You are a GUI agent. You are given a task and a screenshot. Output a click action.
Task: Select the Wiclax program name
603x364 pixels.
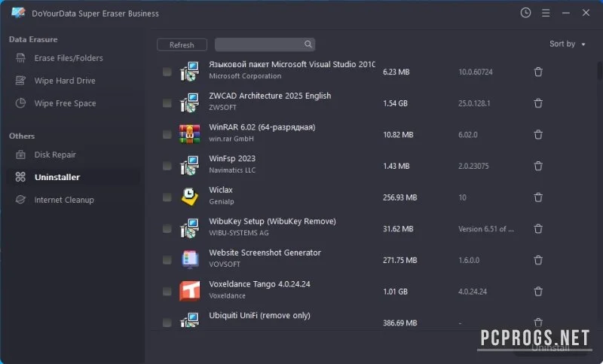click(x=221, y=190)
